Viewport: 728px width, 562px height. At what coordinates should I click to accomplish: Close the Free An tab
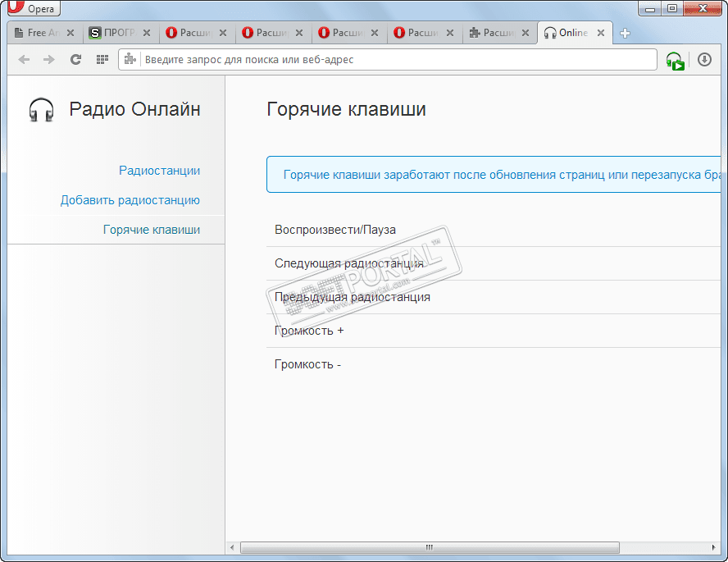click(71, 33)
